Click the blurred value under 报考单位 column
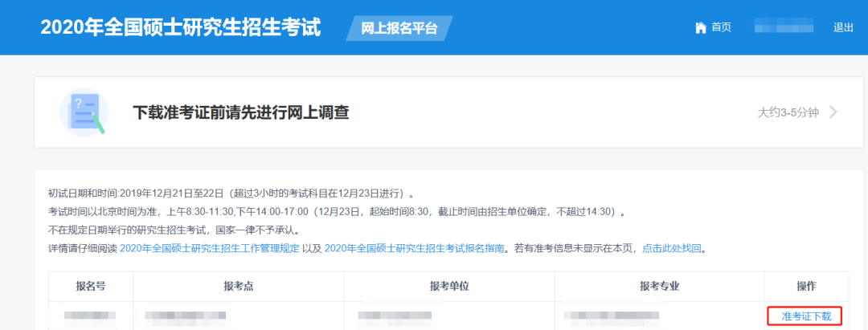The image size is (868, 330). pos(395,316)
